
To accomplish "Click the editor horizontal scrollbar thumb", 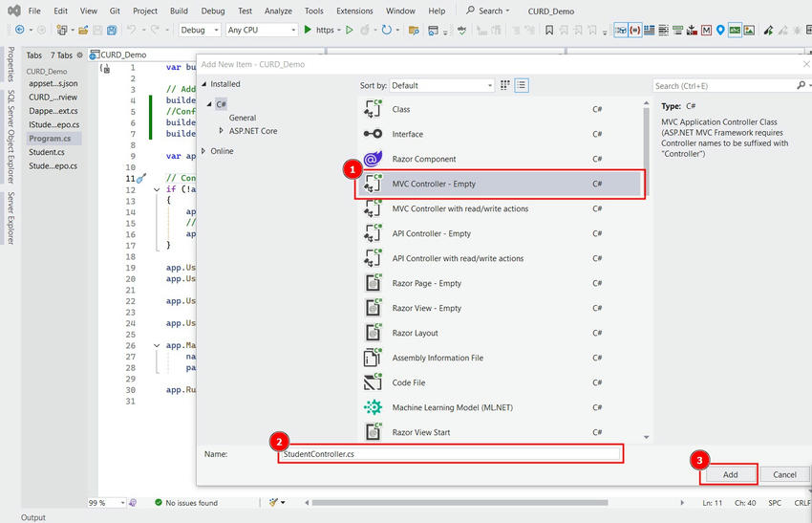I will coord(459,502).
